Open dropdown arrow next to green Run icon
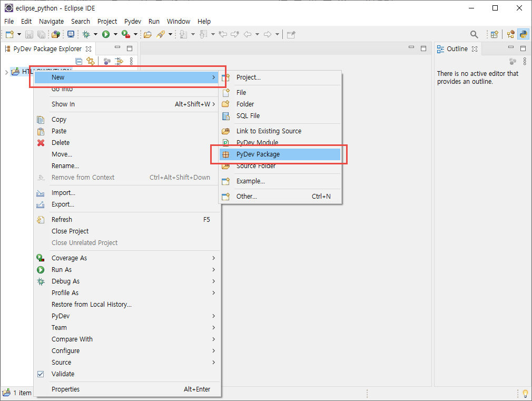This screenshot has height=401, width=532. tap(115, 34)
